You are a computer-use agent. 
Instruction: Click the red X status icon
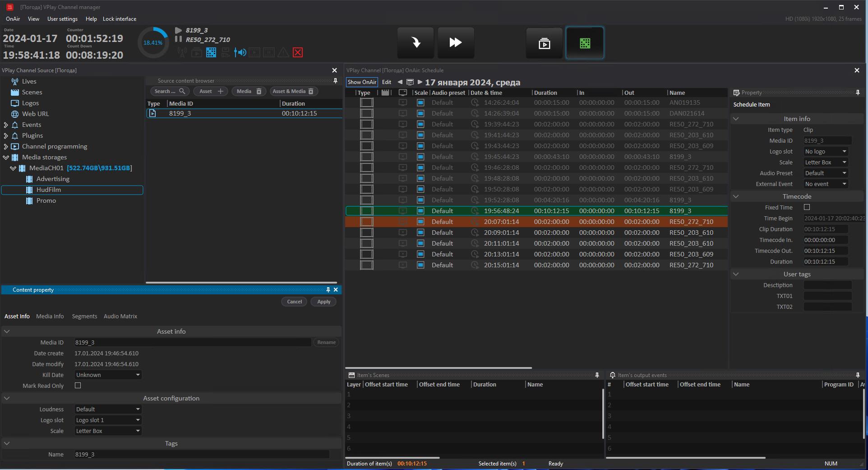(x=298, y=52)
